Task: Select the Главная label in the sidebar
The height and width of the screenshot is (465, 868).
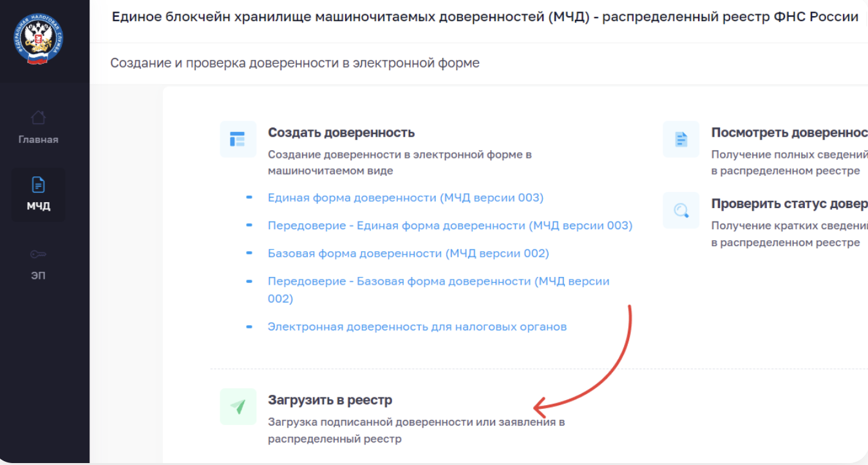Action: 38,140
